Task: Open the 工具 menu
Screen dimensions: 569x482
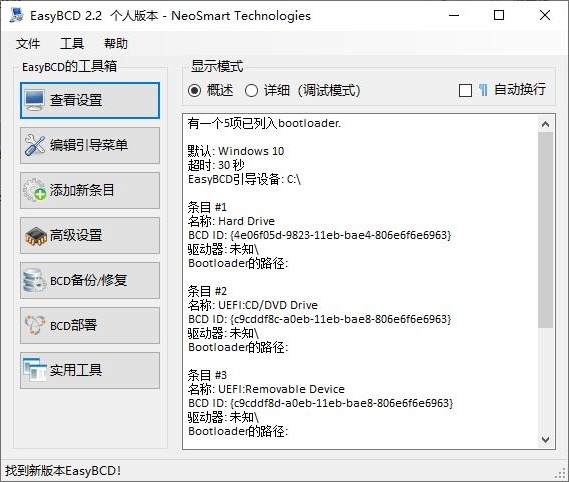Action: (72, 44)
